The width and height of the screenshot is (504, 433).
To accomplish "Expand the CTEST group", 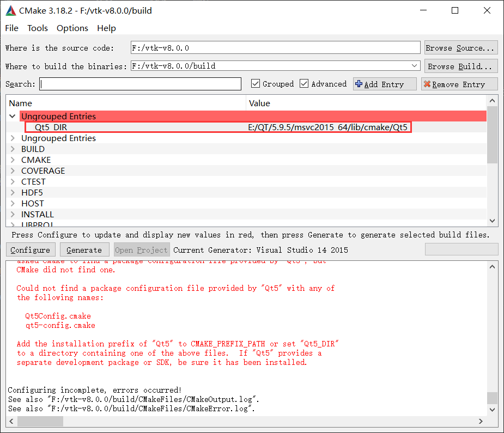I will click(x=13, y=181).
